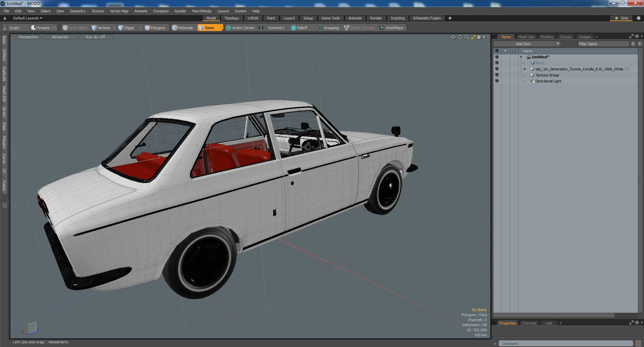The width and height of the screenshot is (644, 347).
Task: Click the Command input field
Action: (x=566, y=344)
